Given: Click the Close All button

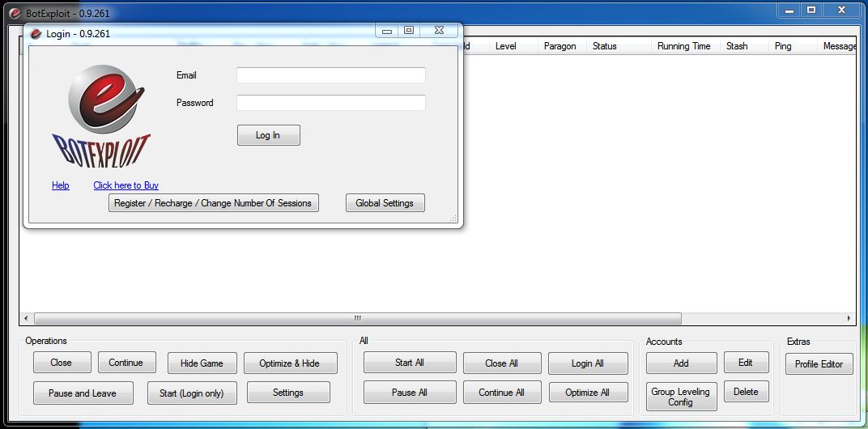Looking at the screenshot, I should pyautogui.click(x=501, y=363).
